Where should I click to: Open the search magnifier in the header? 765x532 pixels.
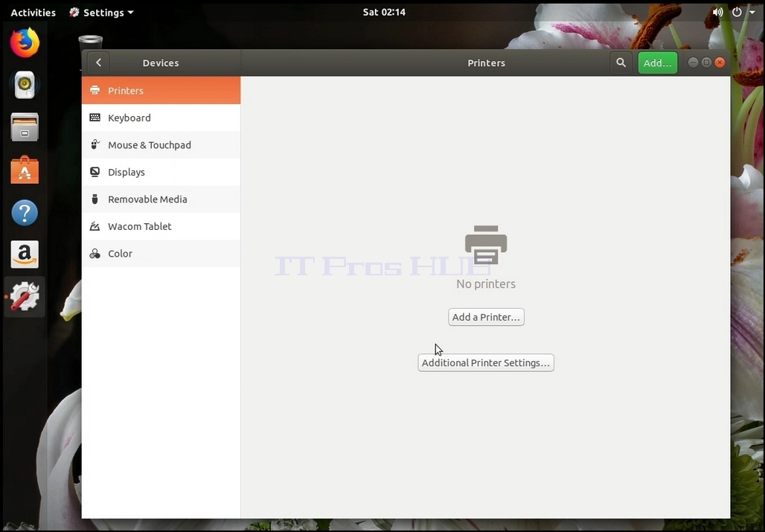click(621, 63)
